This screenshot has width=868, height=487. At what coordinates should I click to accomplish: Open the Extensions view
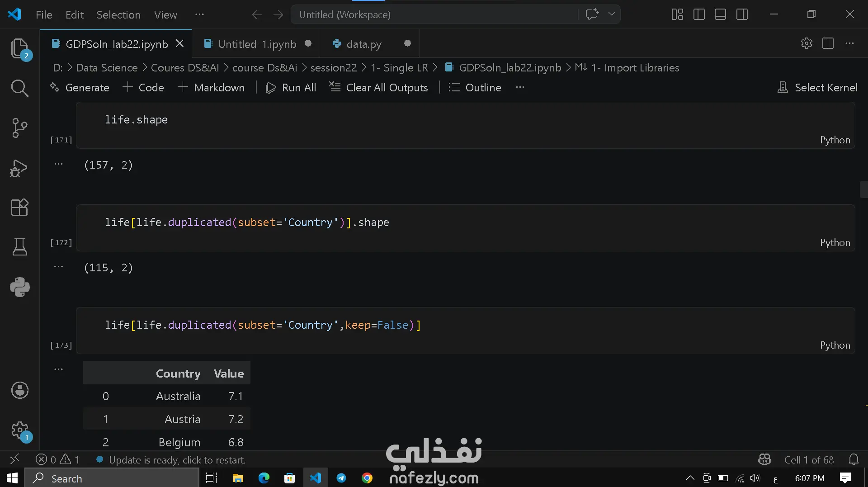coord(19,208)
